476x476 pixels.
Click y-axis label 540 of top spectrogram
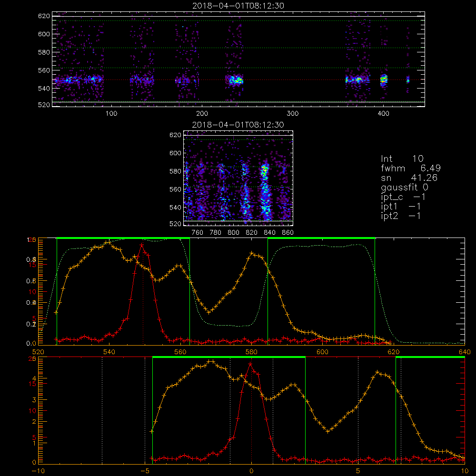click(x=44, y=89)
